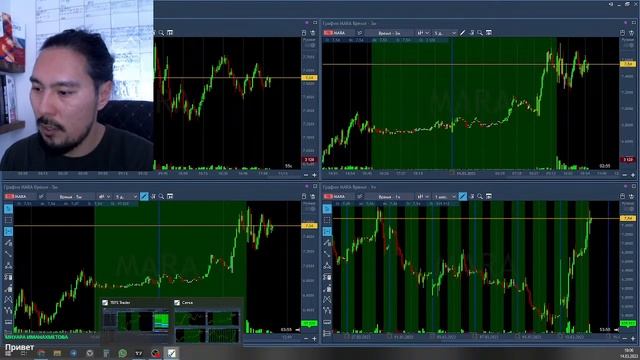640x360 pixels.
Task: Open magnifier search in bottom-right chart toolbar
Action: pyautogui.click(x=480, y=196)
